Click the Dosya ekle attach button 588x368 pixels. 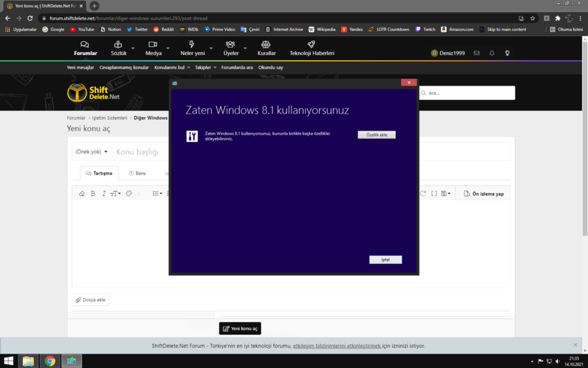coord(90,300)
